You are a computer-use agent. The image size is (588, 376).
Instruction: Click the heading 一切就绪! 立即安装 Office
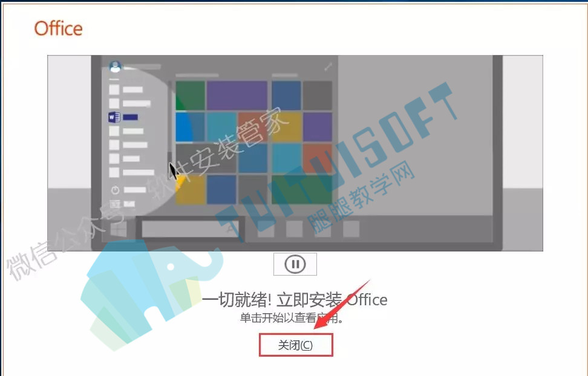pyautogui.click(x=295, y=299)
